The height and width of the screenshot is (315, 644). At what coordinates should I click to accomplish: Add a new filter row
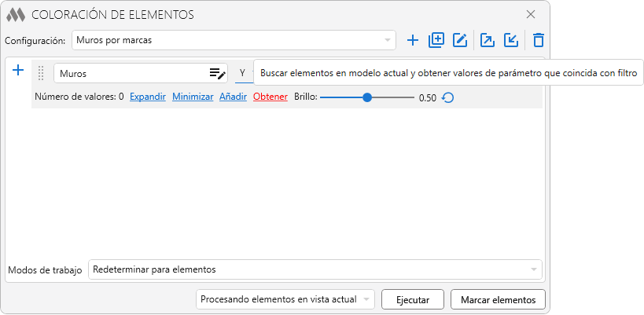tap(19, 71)
